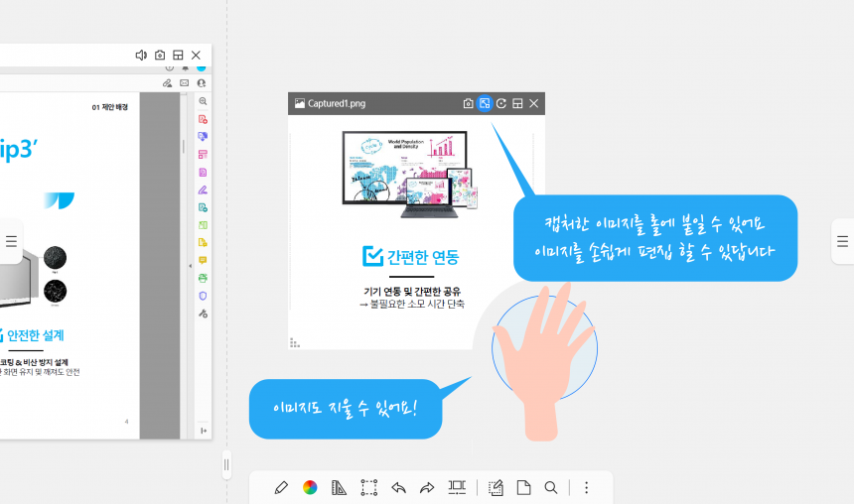Click the sign pen icon in PDF viewer
854x504 pixels.
click(167, 83)
